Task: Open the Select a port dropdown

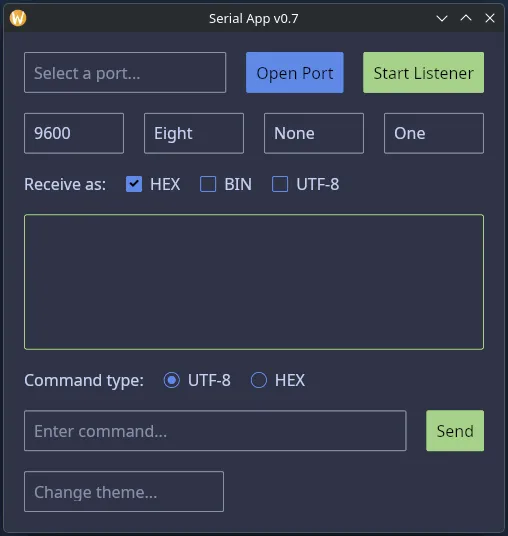Action: (x=125, y=72)
